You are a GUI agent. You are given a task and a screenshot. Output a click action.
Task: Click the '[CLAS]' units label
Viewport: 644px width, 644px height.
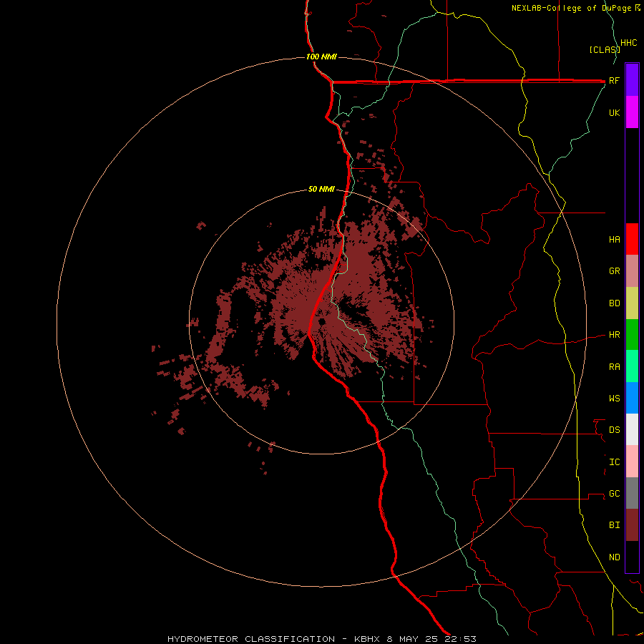tap(605, 50)
